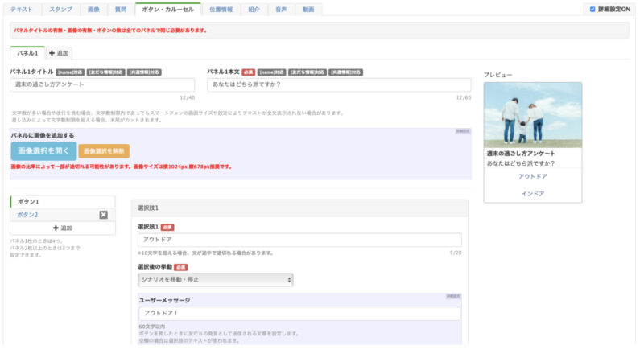644x358 pixels.
Task: Open the 選択後の挙動 dropdown
Action: [215, 279]
